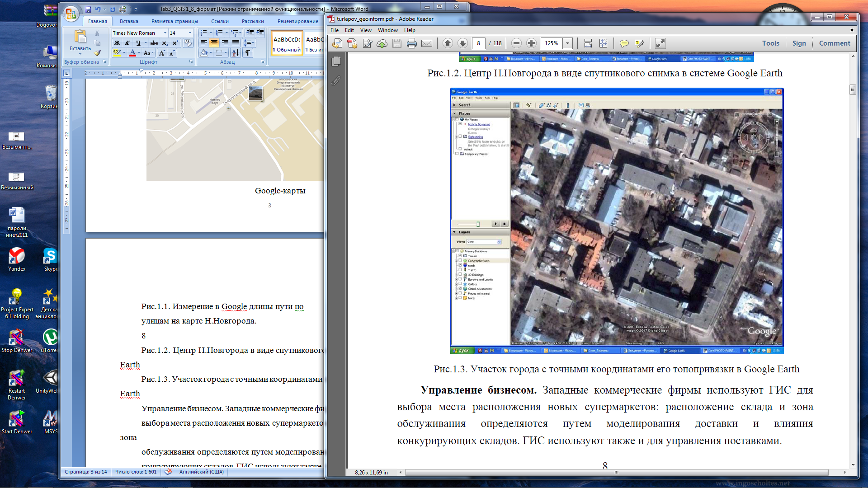Open the bullets list style dropdown arrow
Viewport: 868px width, 488px height.
coord(211,33)
